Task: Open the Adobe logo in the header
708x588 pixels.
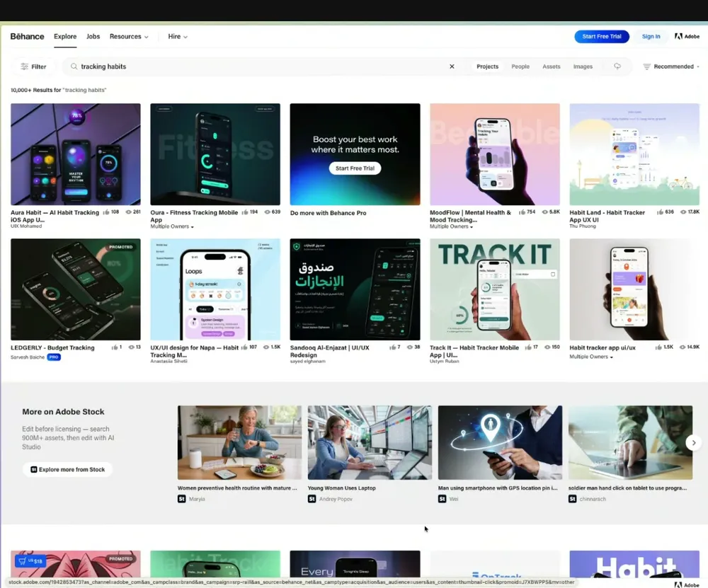Action: [x=687, y=37]
